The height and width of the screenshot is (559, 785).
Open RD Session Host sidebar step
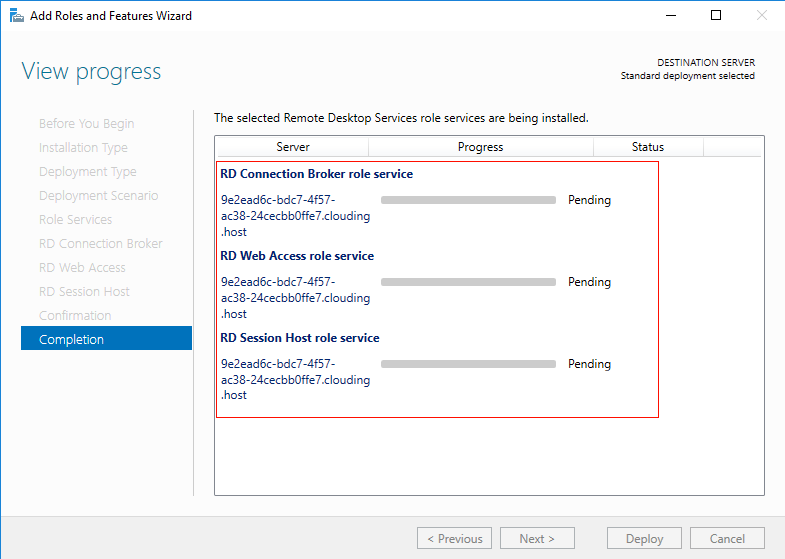pos(84,292)
